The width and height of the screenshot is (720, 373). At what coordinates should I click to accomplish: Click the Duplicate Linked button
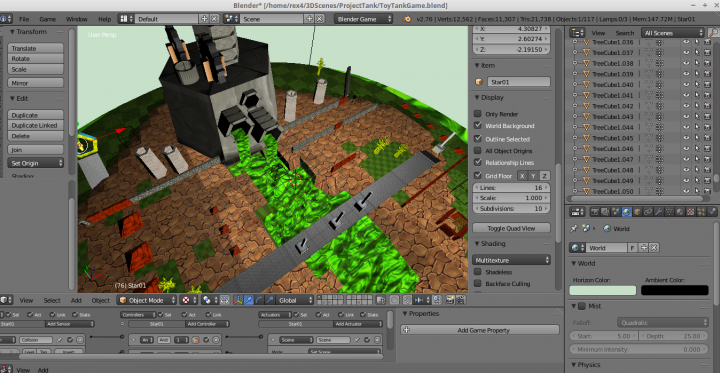point(35,125)
